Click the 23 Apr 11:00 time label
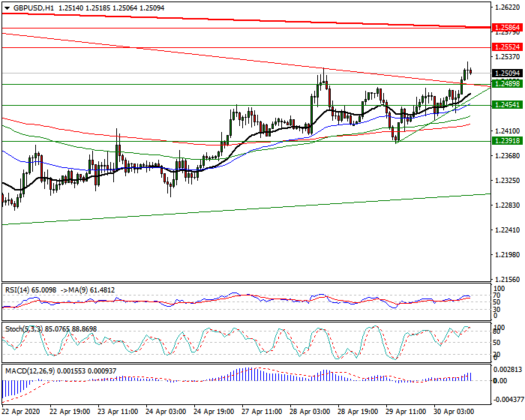525x420 pixels. point(118,411)
